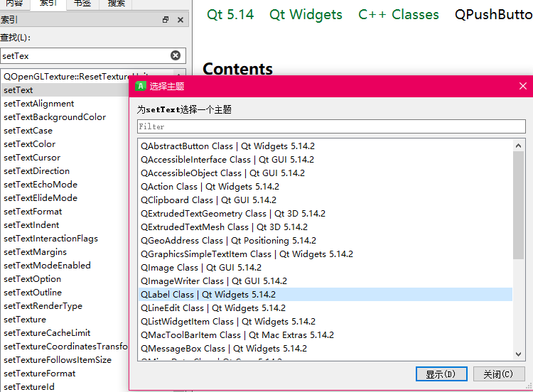This screenshot has width=533, height=392.
Task: Select setTextMargins index entry
Action: (x=65, y=252)
